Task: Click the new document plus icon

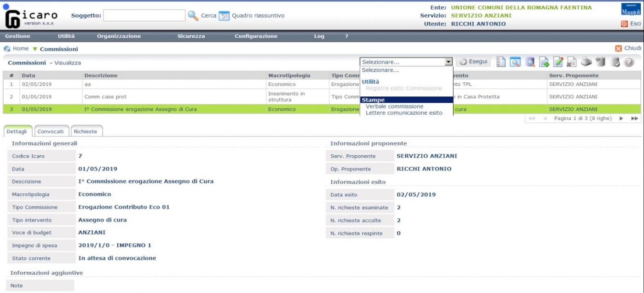Action: 544,62
